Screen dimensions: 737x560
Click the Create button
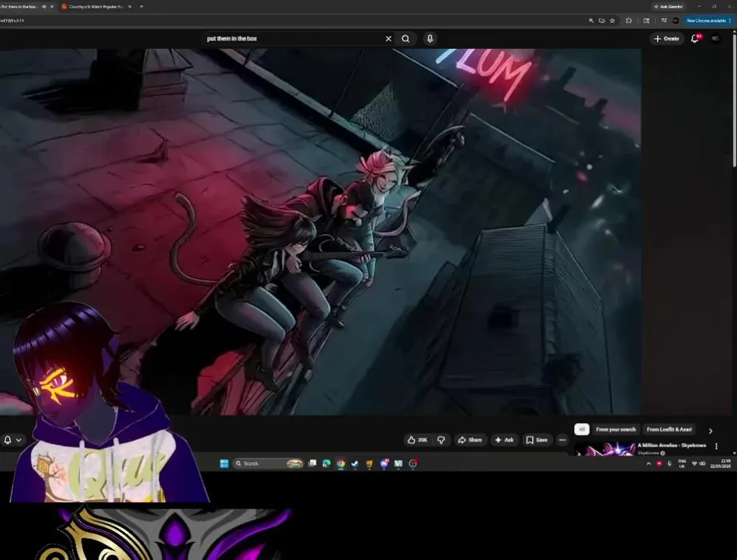click(666, 39)
